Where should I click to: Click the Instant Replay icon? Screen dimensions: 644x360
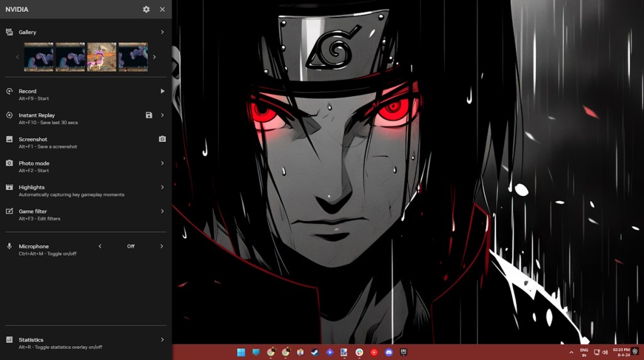9,116
